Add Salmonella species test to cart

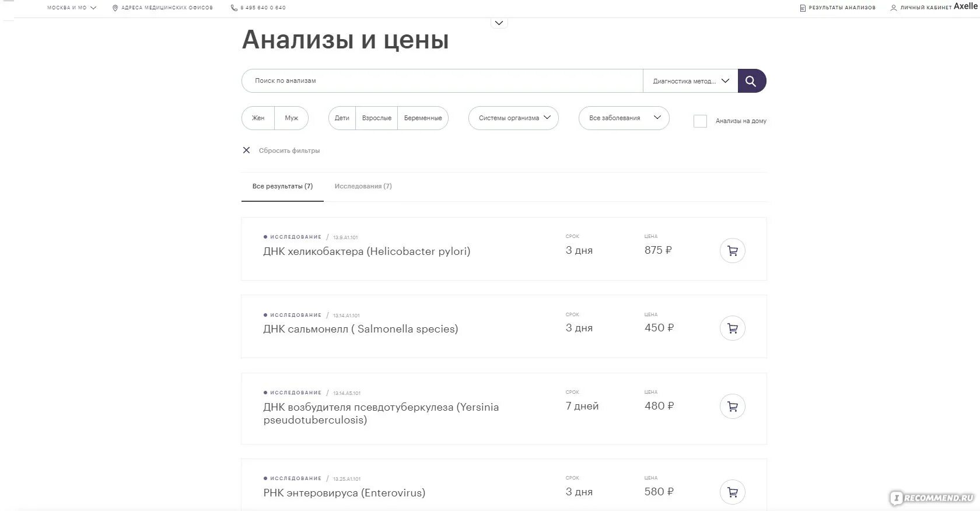pyautogui.click(x=733, y=328)
